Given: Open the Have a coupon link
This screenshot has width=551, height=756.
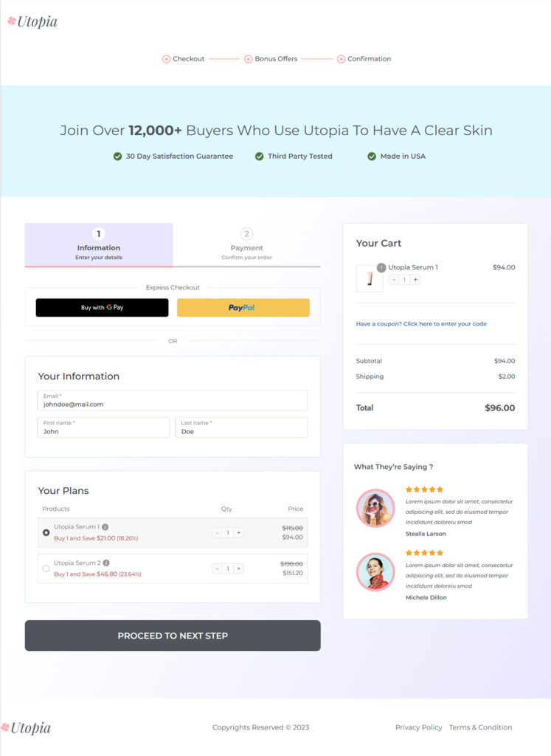Looking at the screenshot, I should 421,324.
